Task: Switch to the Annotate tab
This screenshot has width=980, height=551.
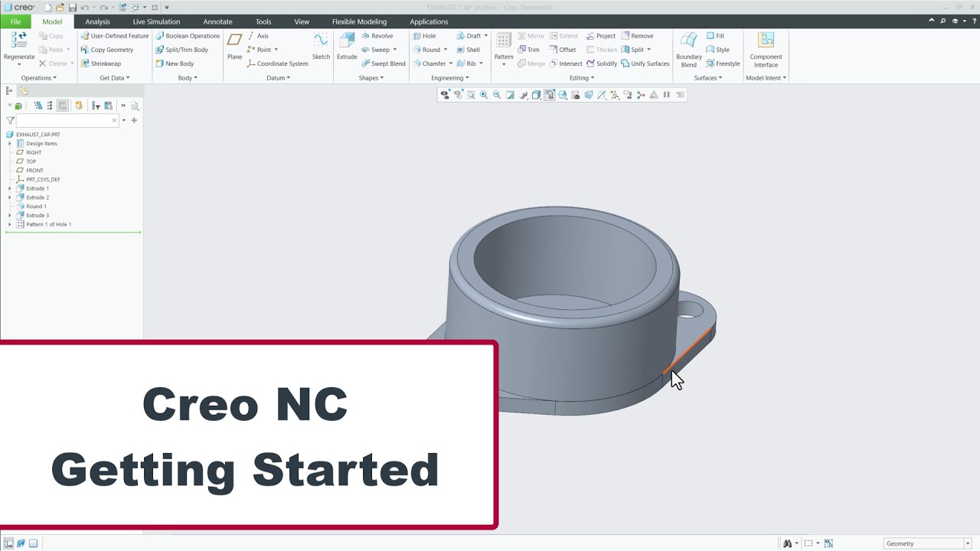Action: pos(217,21)
